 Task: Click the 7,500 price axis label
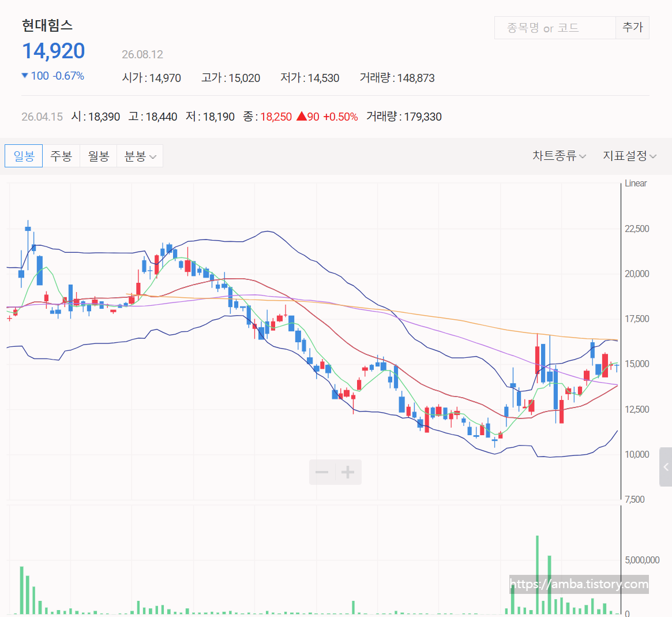pos(635,499)
